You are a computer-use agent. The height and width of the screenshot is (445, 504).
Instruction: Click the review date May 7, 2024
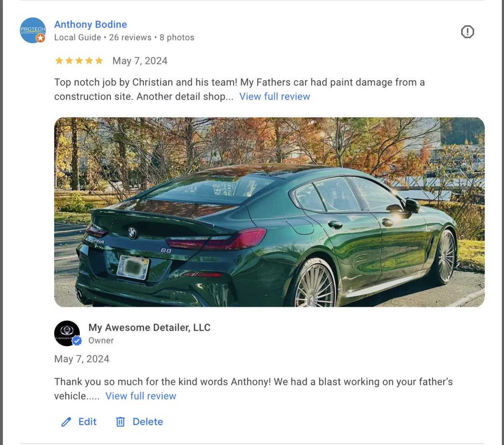point(140,61)
